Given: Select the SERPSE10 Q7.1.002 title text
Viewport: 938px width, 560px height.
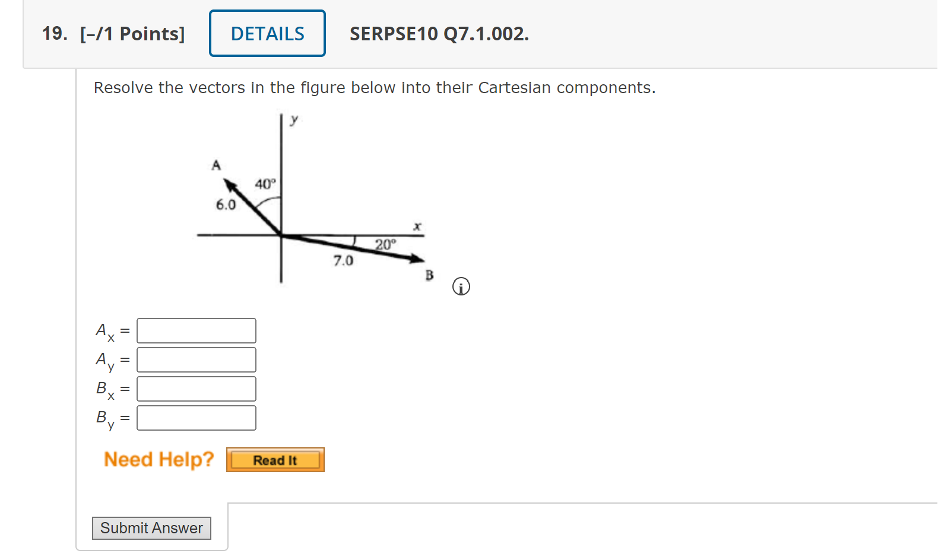Looking at the screenshot, I should coord(438,34).
